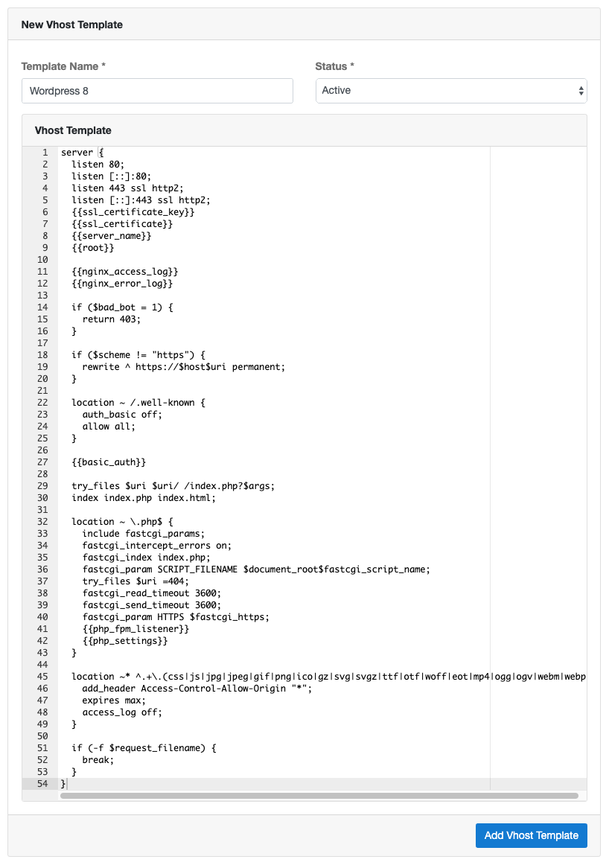The image size is (609, 868).
Task: Open the Status dropdown showing Active
Action: pyautogui.click(x=451, y=91)
